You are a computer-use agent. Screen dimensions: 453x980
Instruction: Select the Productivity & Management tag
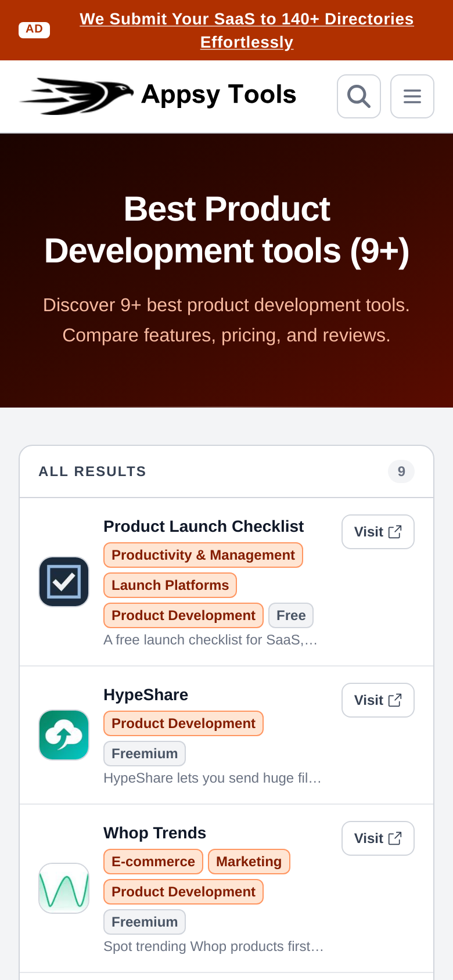point(203,555)
